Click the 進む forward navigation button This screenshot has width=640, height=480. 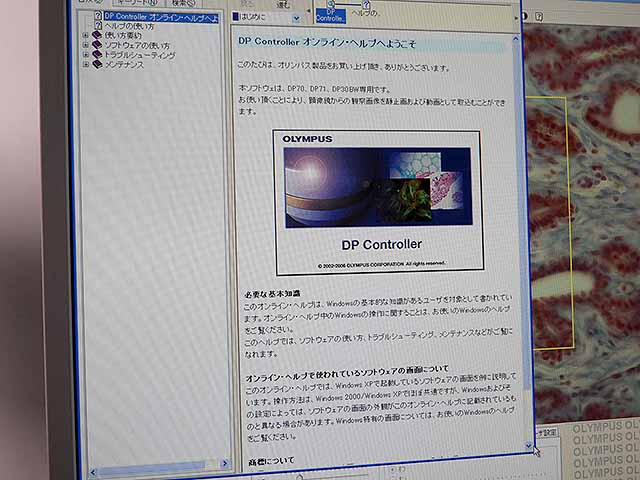284,5
